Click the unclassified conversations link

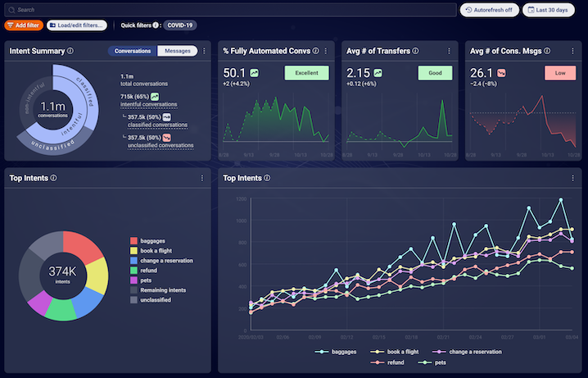click(x=161, y=146)
